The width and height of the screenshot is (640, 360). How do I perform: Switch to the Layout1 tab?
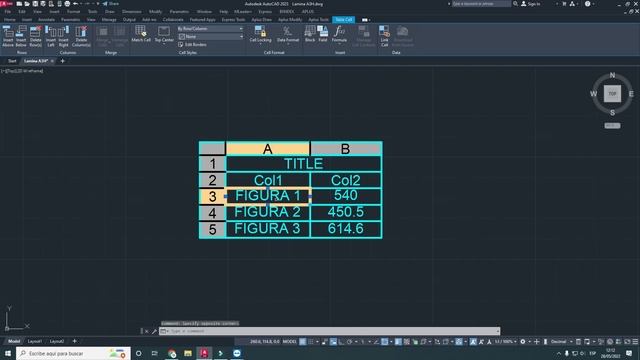pos(35,341)
